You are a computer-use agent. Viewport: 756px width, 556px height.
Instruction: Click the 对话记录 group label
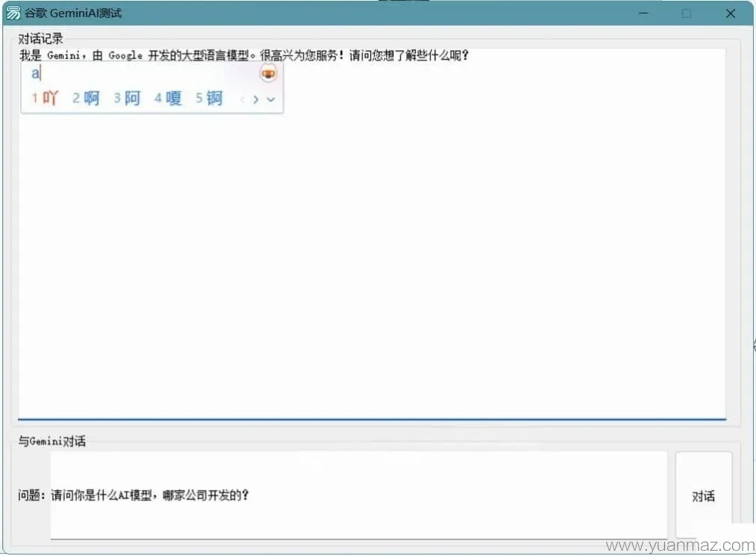[40, 38]
